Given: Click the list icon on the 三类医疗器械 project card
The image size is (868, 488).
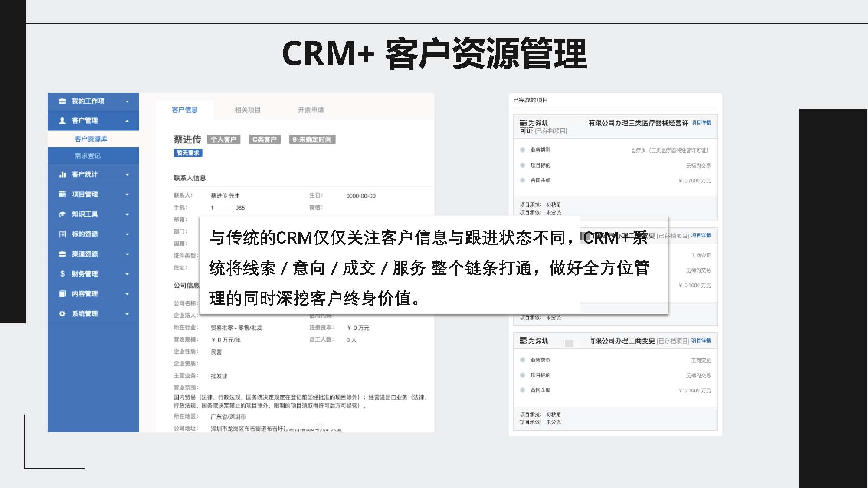Looking at the screenshot, I should coord(523,123).
